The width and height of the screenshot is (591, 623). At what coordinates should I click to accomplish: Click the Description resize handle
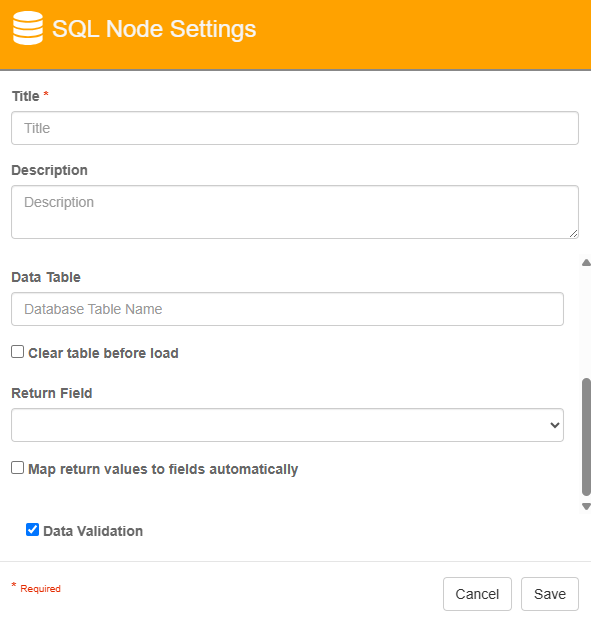point(573,234)
